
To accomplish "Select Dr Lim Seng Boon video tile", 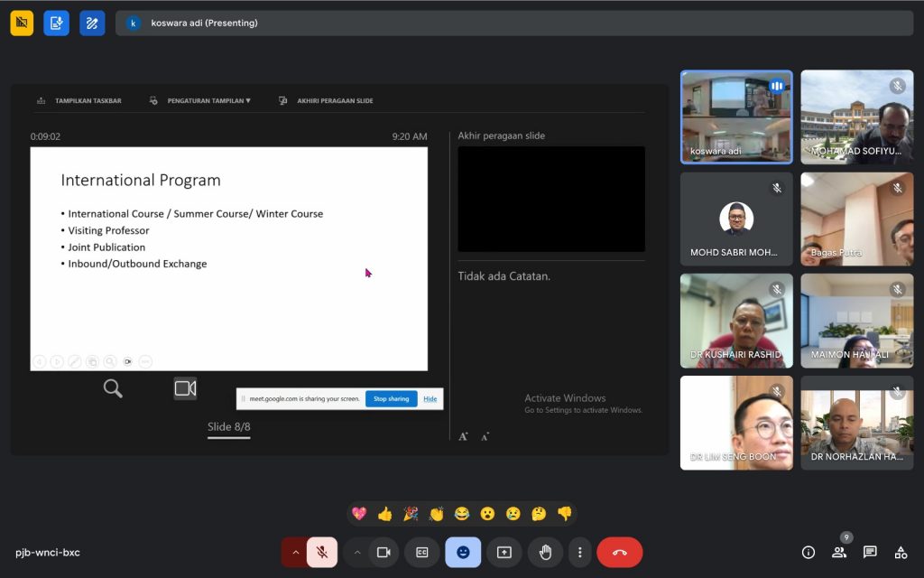I will click(x=736, y=423).
